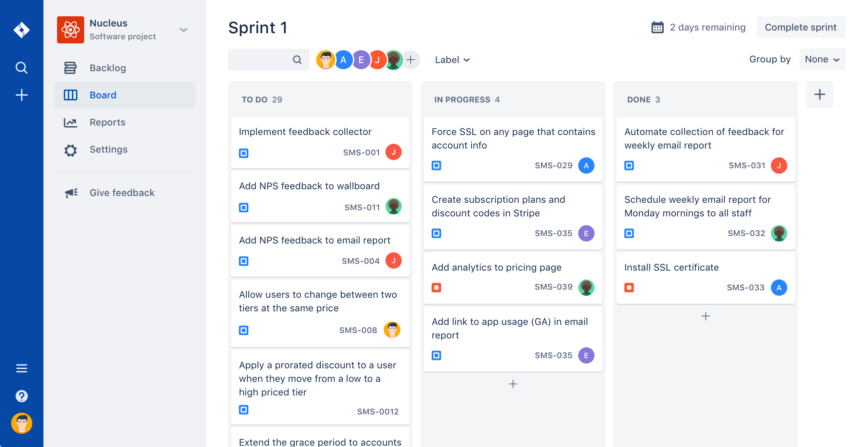
Task: Open the help question mark icon
Action: click(x=21, y=396)
